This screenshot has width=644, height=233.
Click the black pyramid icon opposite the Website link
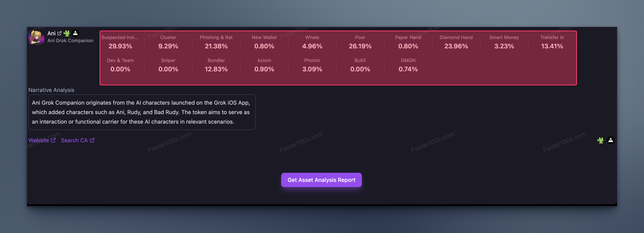(x=610, y=140)
